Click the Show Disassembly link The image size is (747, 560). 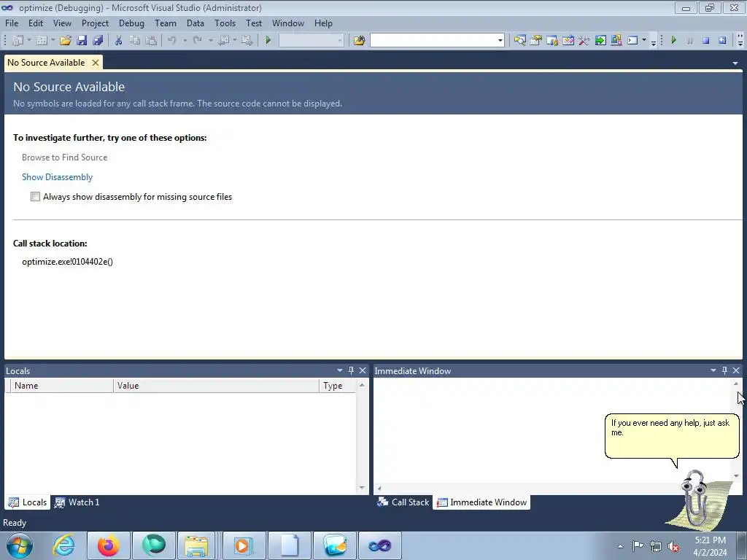(x=57, y=177)
